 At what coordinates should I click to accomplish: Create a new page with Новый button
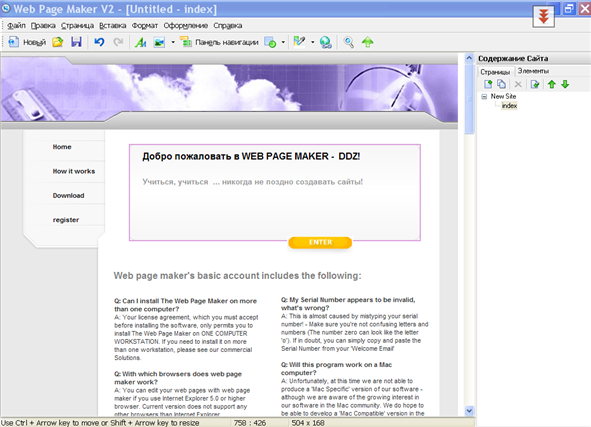coord(27,42)
